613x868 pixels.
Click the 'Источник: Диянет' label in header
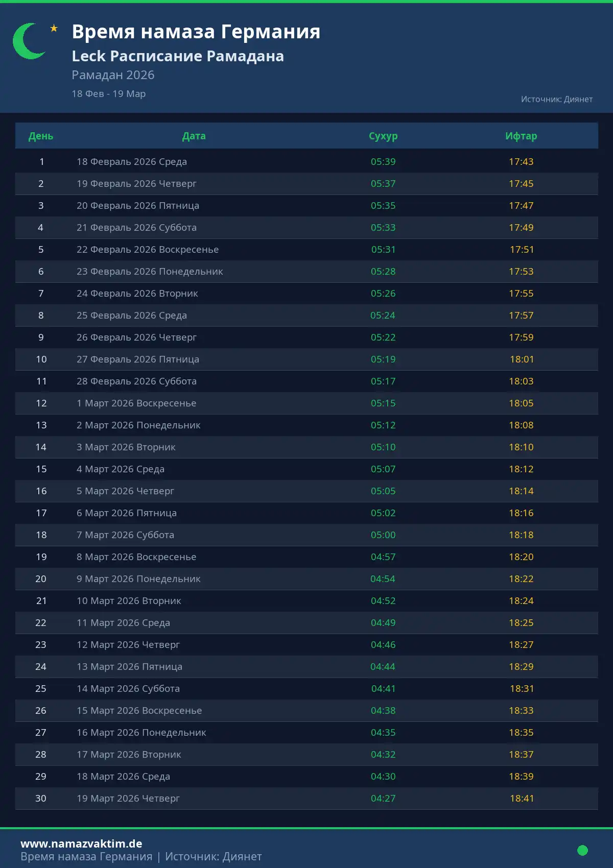pos(556,99)
